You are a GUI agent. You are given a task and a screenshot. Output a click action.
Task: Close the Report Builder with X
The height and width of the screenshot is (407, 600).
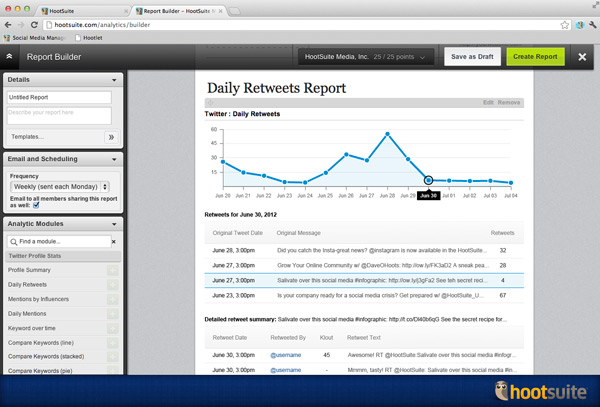582,57
